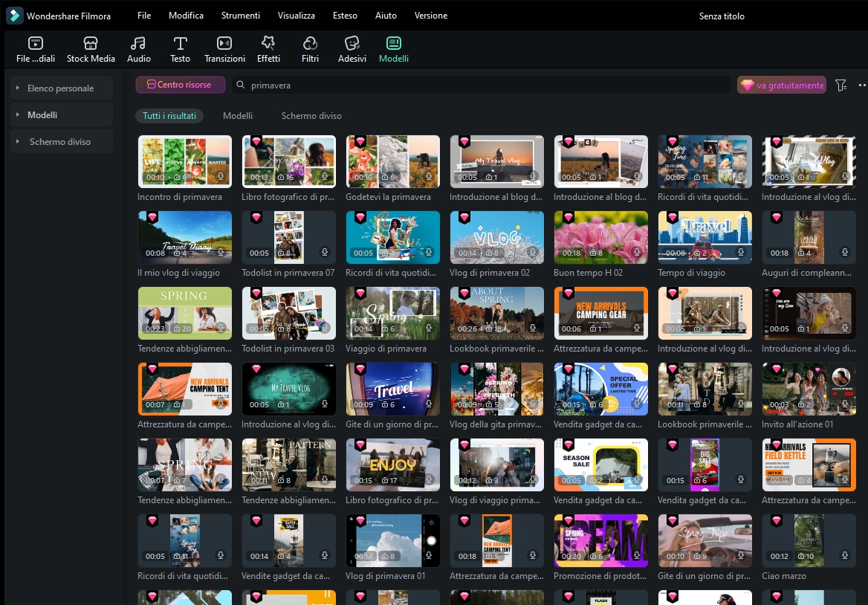The height and width of the screenshot is (605, 868).
Task: Switch to the Transizioni panel
Action: [224, 50]
